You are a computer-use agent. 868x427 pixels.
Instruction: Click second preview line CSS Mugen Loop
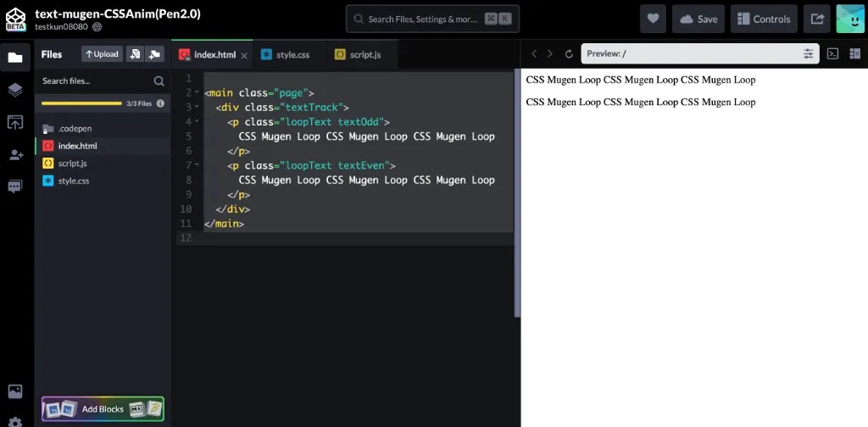tap(641, 102)
